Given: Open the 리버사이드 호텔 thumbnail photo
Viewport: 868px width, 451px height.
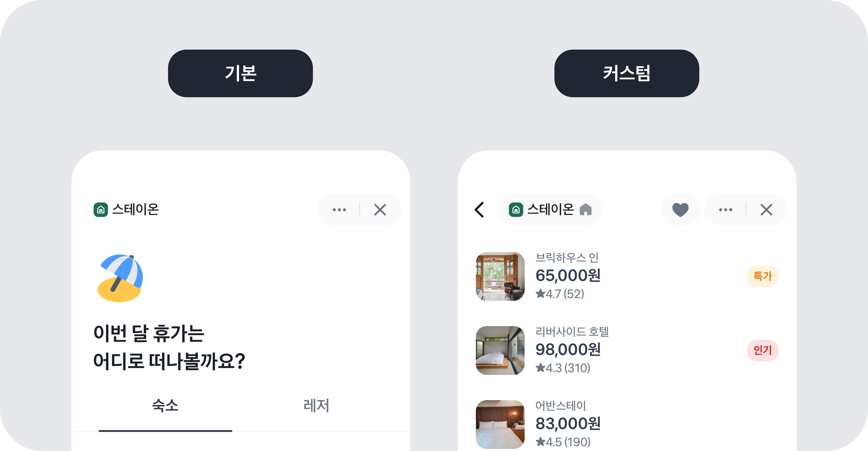Looking at the screenshot, I should click(500, 350).
